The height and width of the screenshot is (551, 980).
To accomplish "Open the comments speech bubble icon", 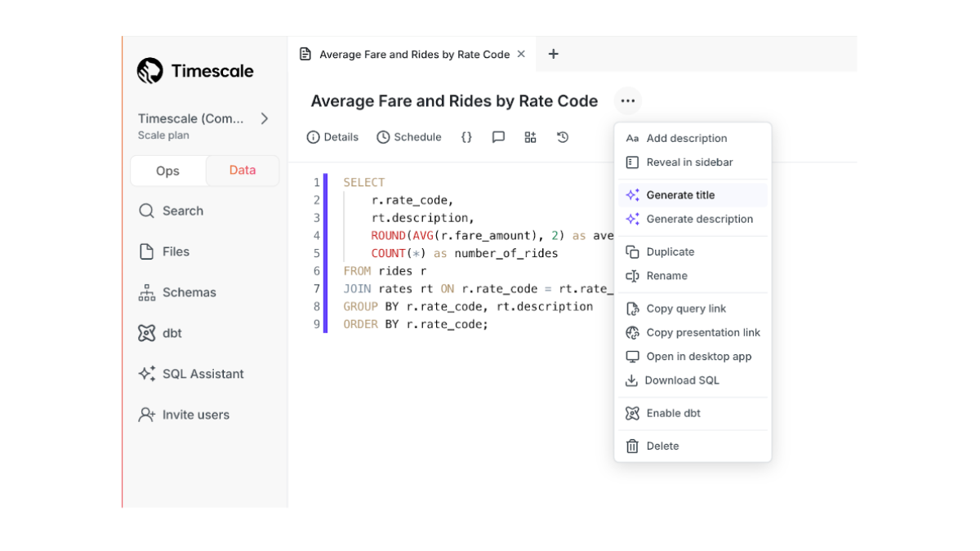I will pos(498,137).
